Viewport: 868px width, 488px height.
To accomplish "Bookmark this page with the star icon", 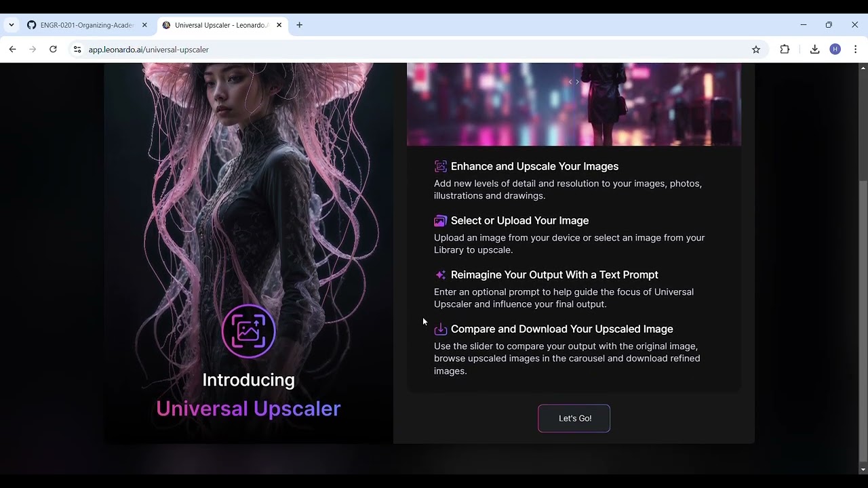I will coord(755,49).
